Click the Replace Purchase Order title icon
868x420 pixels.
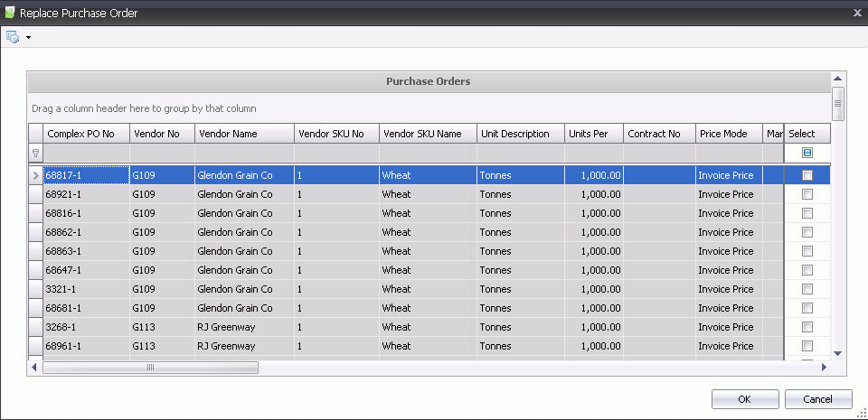click(x=10, y=13)
